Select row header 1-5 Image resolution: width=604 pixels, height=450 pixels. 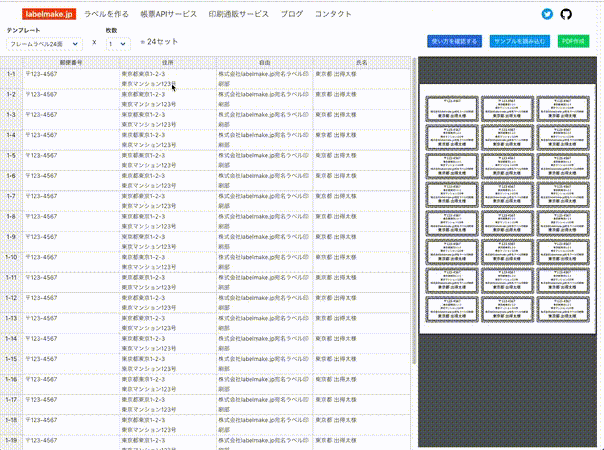point(11,160)
